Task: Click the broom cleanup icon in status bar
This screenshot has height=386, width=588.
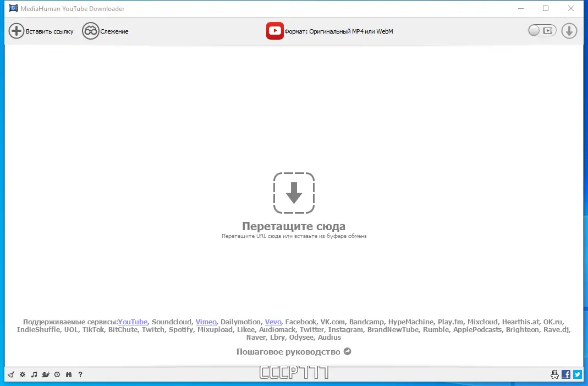Action: (x=10, y=374)
